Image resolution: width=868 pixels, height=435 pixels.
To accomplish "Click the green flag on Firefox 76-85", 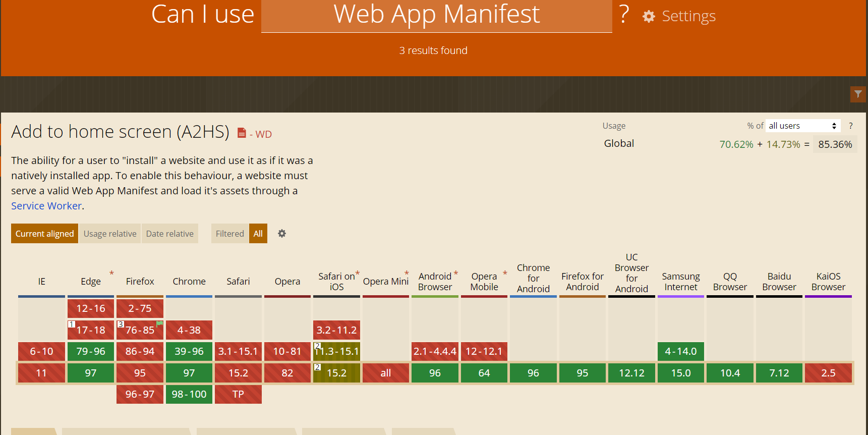I will [159, 324].
